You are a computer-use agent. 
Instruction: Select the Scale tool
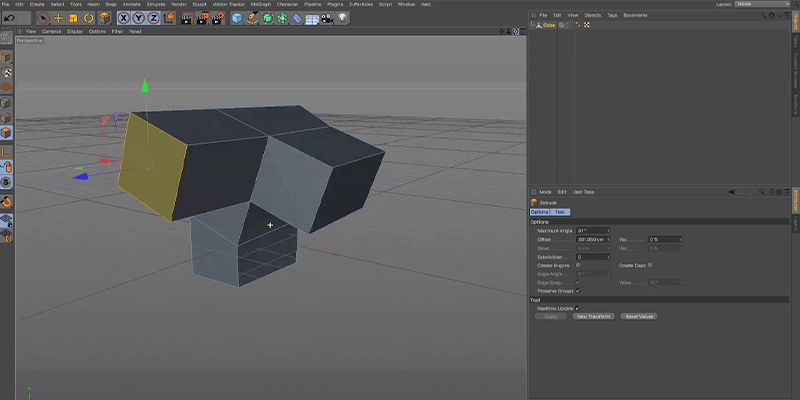[x=73, y=18]
